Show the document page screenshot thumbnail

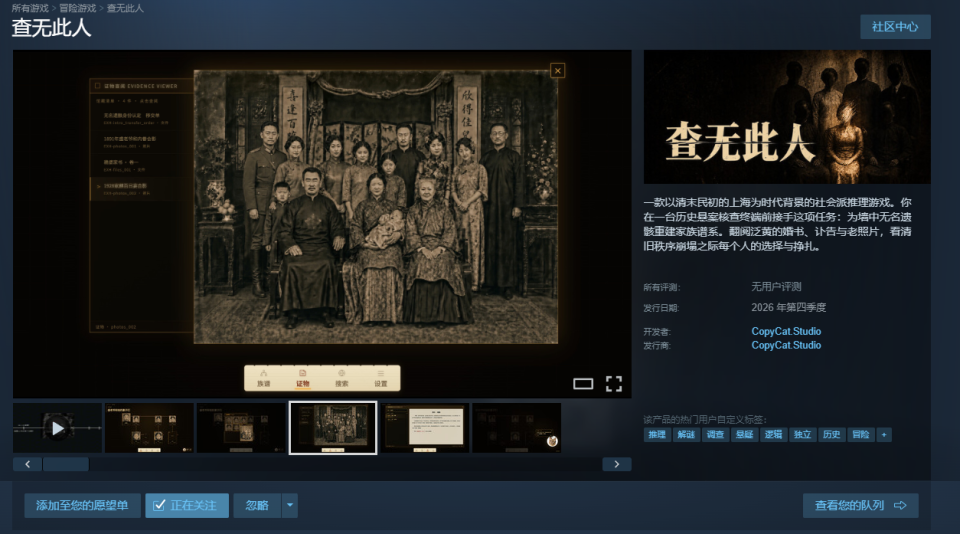tap(425, 428)
